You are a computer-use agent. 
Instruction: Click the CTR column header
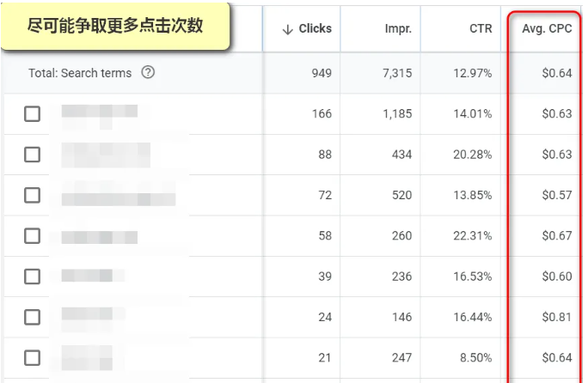click(481, 29)
